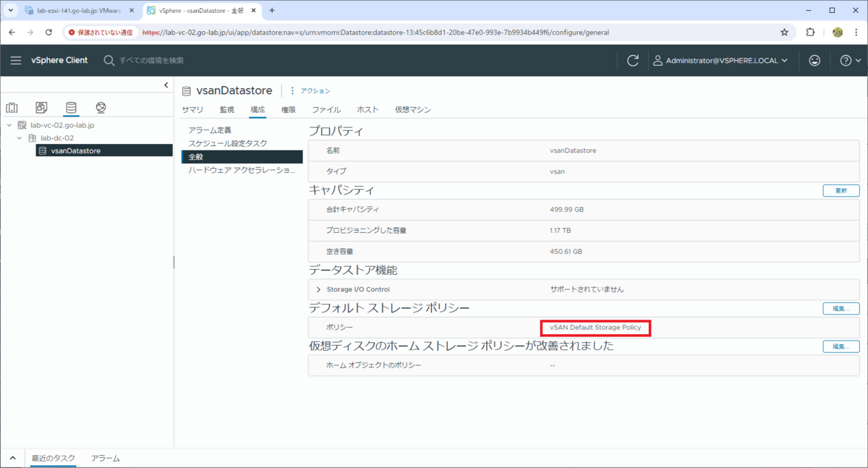Go back in browser history
This screenshot has height=468, width=868.
point(12,33)
